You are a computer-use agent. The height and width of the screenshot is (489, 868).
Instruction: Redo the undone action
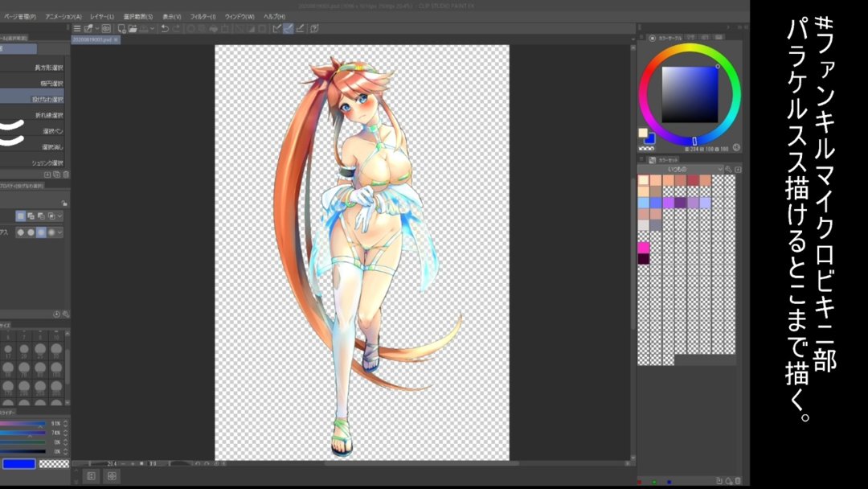click(175, 28)
